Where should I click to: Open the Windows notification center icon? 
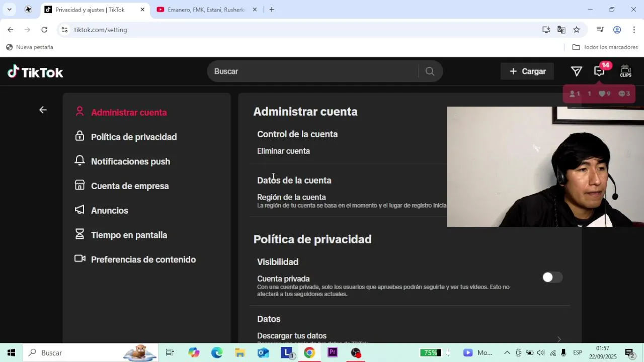point(629,352)
